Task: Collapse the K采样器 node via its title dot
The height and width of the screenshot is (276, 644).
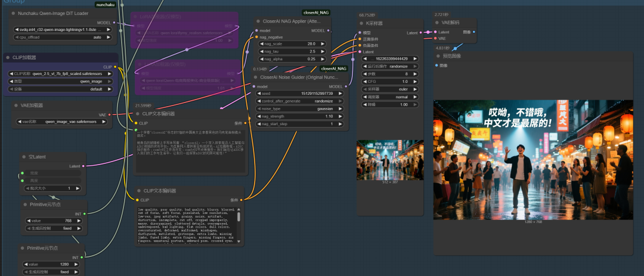Action: click(361, 23)
